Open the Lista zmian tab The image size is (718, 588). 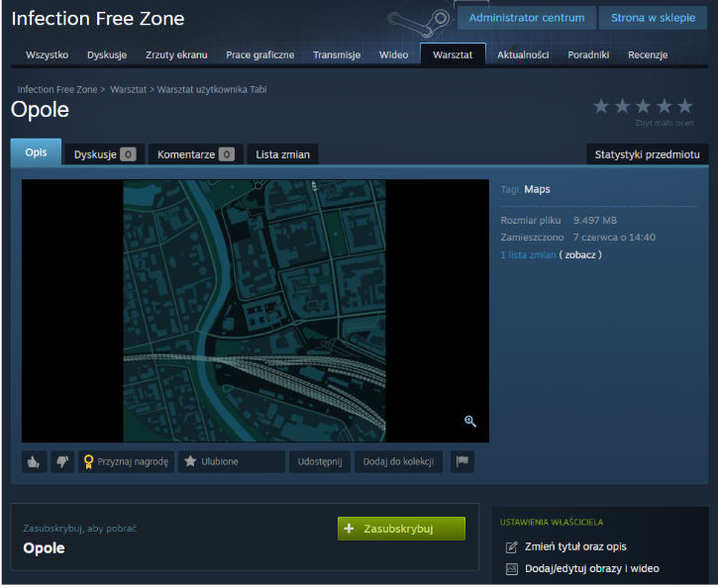click(282, 154)
